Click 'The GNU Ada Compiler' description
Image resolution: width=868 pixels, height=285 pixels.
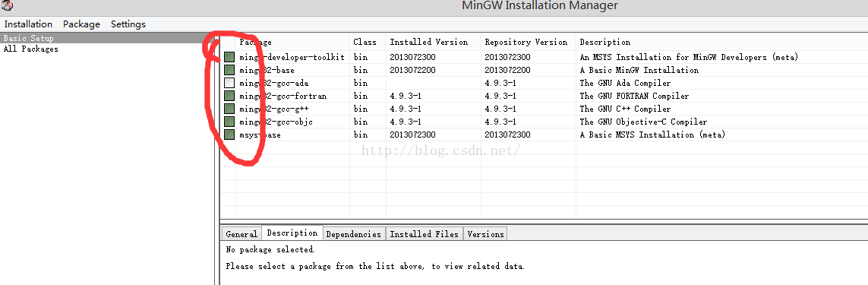625,83
